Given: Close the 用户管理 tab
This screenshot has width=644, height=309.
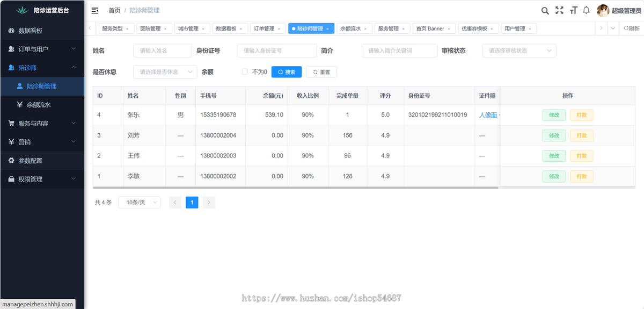Looking at the screenshot, I should coord(530,29).
